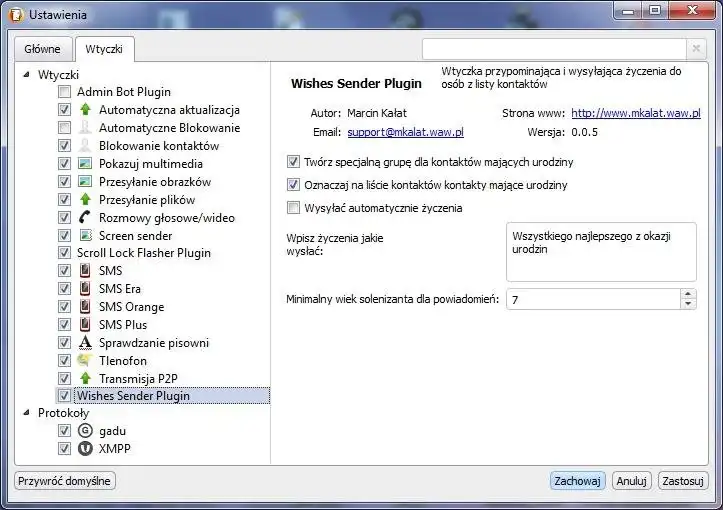Viewport: 723px width, 510px height.
Task: Clear the search field with X button
Action: pyautogui.click(x=696, y=48)
